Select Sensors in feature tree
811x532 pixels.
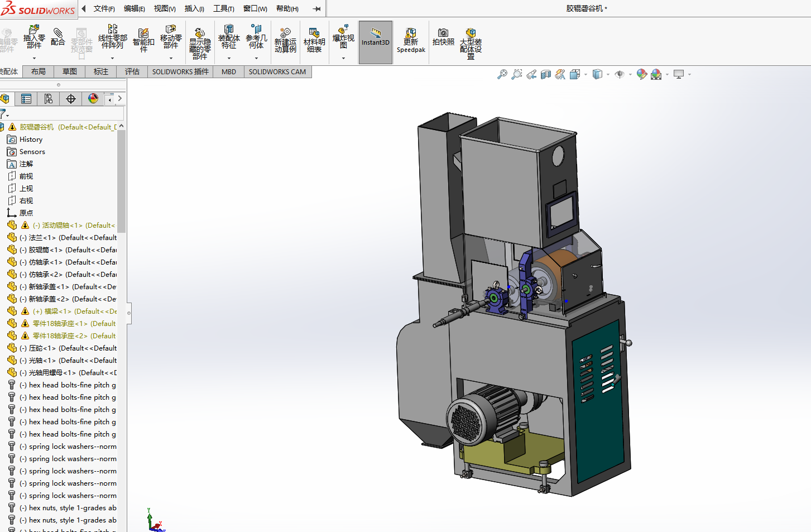32,152
